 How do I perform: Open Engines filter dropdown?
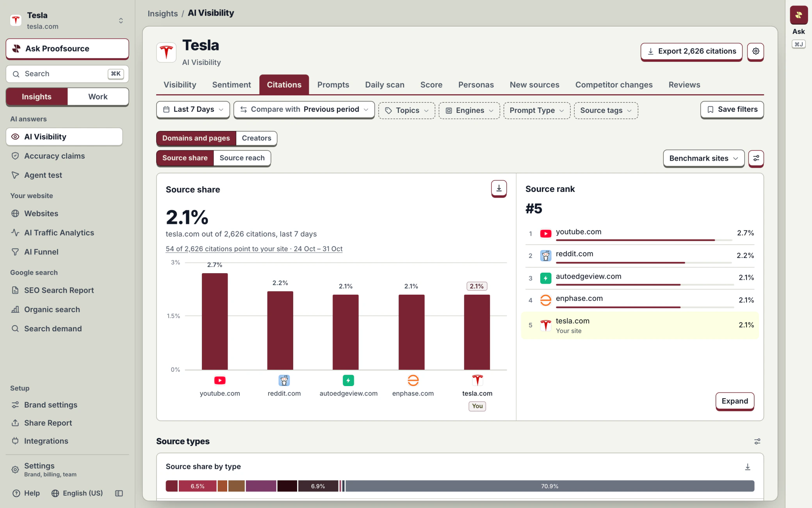point(469,111)
